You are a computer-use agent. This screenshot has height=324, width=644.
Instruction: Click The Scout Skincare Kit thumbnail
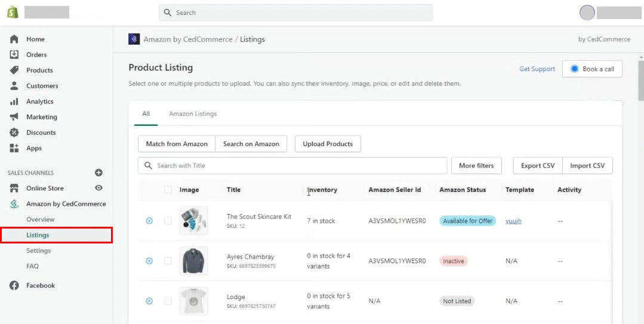pyautogui.click(x=193, y=221)
